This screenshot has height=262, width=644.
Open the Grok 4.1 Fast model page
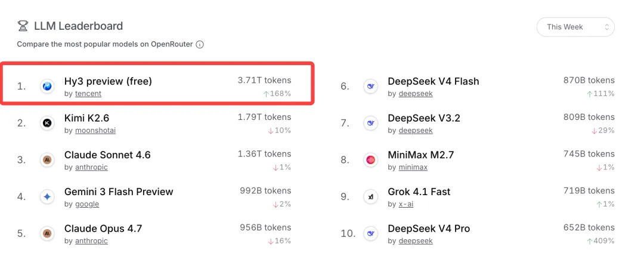[419, 192]
